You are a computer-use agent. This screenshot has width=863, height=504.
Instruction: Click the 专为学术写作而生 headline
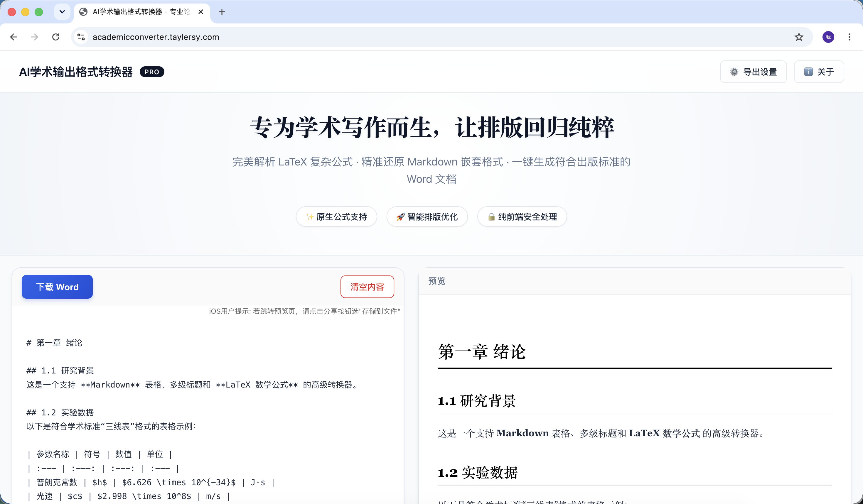coord(431,128)
